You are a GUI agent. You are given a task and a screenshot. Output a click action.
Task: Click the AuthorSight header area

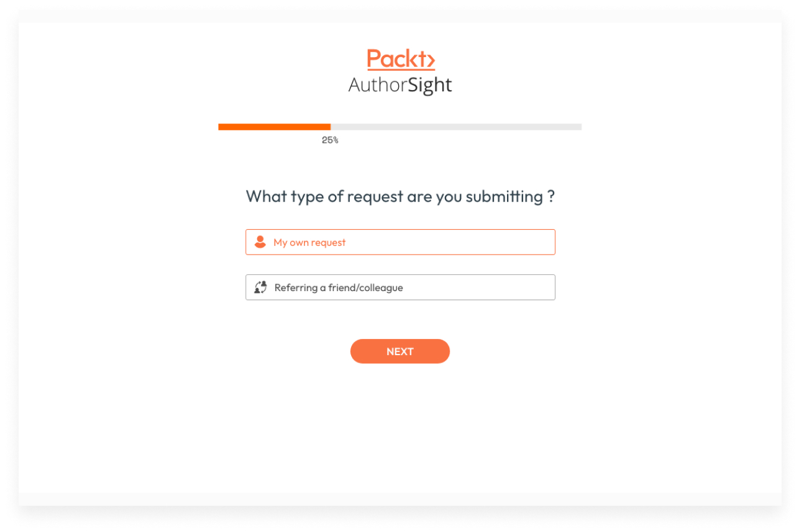pos(400,85)
